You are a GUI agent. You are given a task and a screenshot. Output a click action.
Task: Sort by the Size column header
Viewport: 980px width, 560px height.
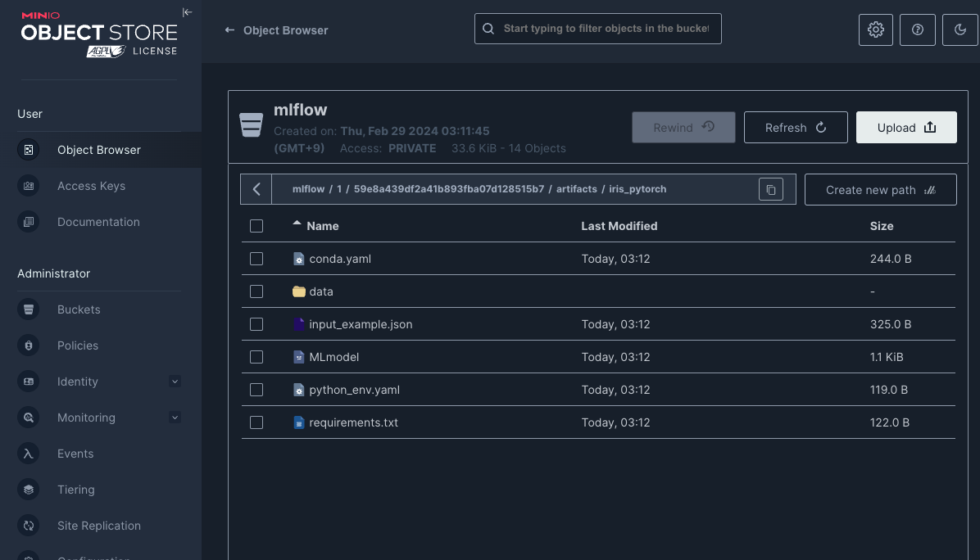coord(881,226)
